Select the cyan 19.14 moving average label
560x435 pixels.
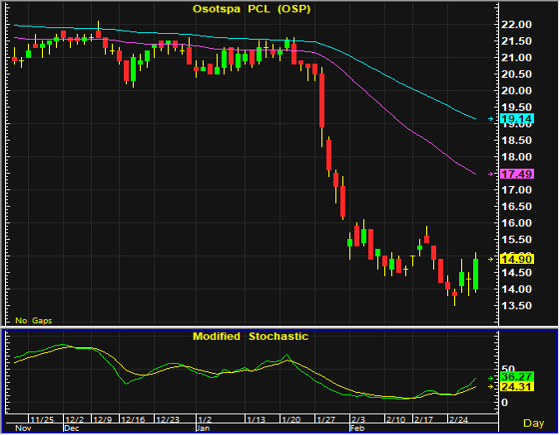(517, 119)
